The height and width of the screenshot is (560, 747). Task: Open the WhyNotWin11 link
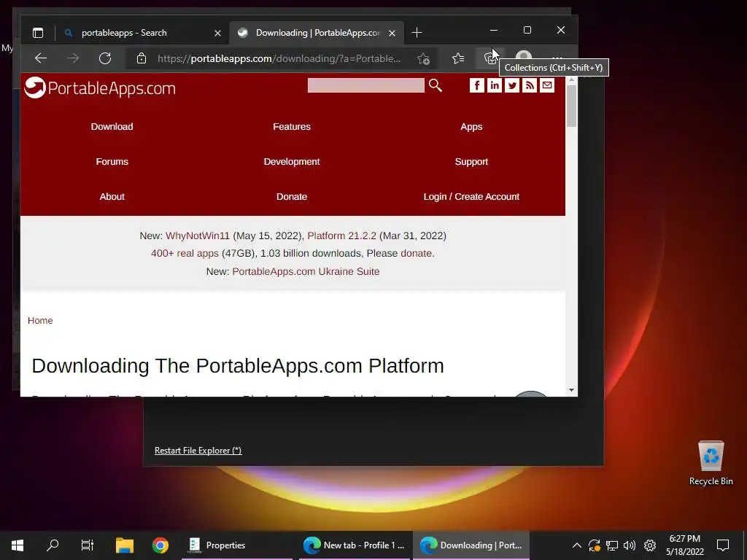pyautogui.click(x=197, y=236)
